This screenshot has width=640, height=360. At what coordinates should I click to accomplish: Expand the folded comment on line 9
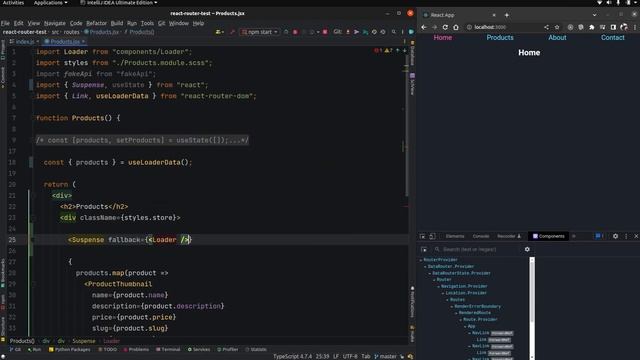(x=142, y=140)
